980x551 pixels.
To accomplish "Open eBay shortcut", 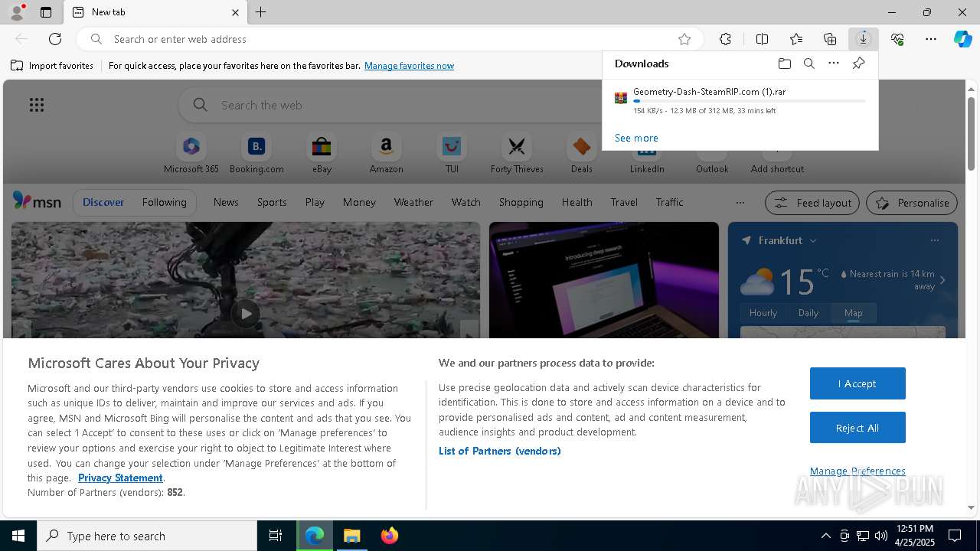I will (x=322, y=154).
